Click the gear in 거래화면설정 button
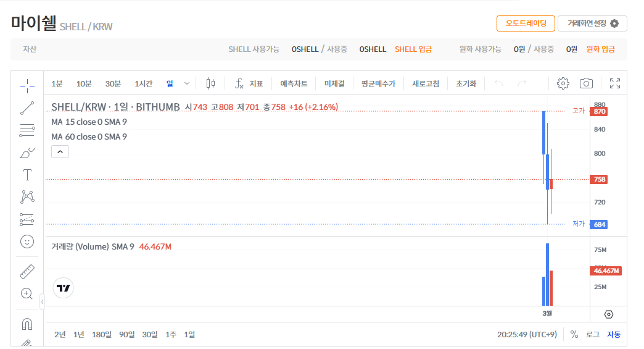This screenshot has height=349, width=644. click(614, 23)
